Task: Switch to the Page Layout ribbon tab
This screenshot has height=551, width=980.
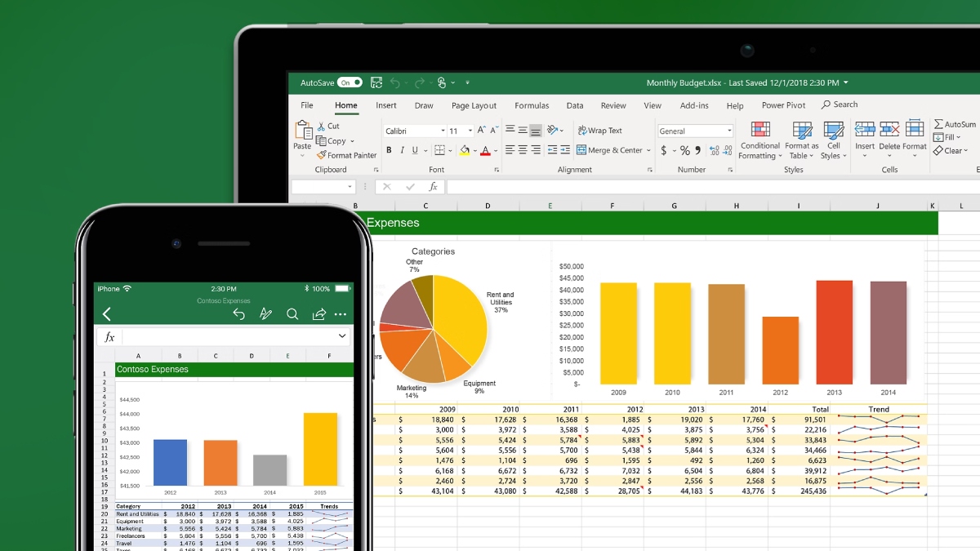Action: 474,105
